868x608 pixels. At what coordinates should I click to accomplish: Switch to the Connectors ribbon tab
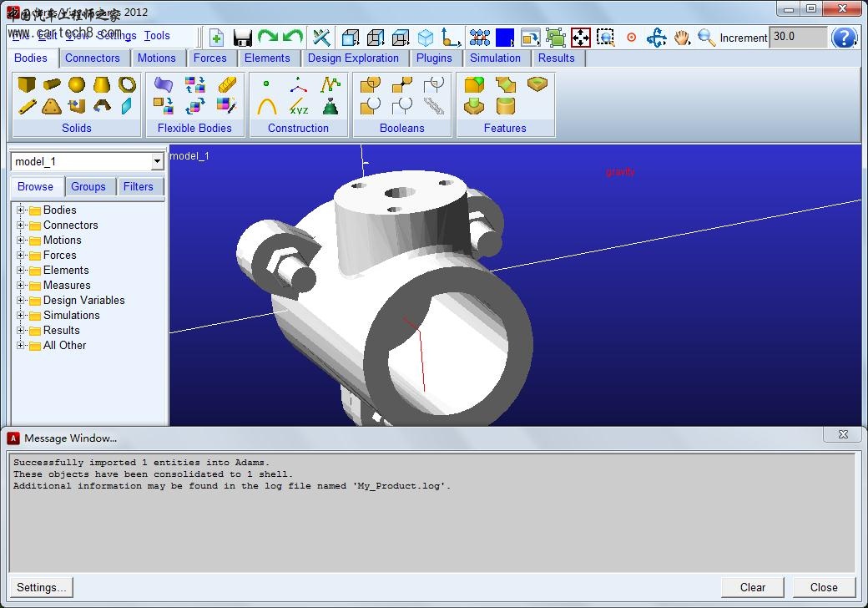pyautogui.click(x=92, y=58)
